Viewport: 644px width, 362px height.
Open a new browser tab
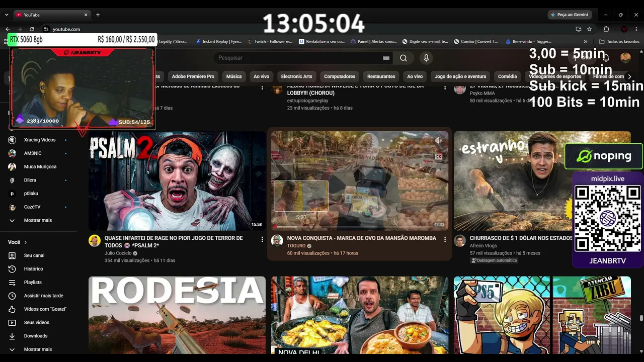pos(98,15)
